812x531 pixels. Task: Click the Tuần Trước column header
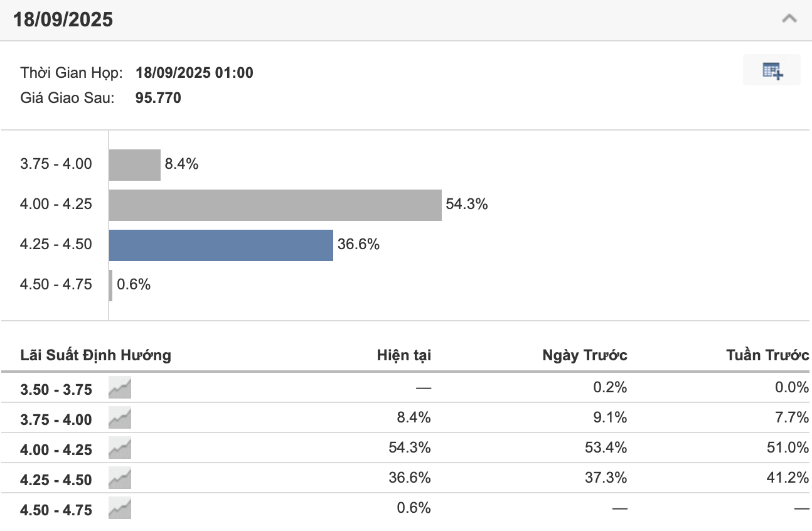tap(767, 355)
